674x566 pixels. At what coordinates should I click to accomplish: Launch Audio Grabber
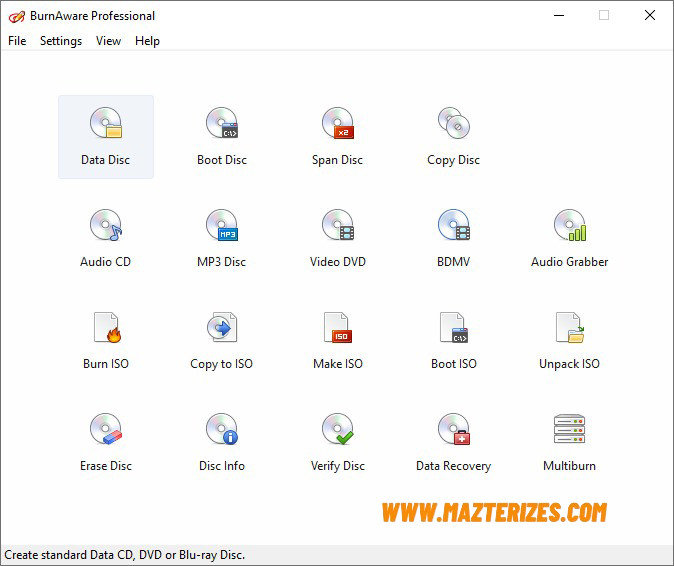pos(570,239)
